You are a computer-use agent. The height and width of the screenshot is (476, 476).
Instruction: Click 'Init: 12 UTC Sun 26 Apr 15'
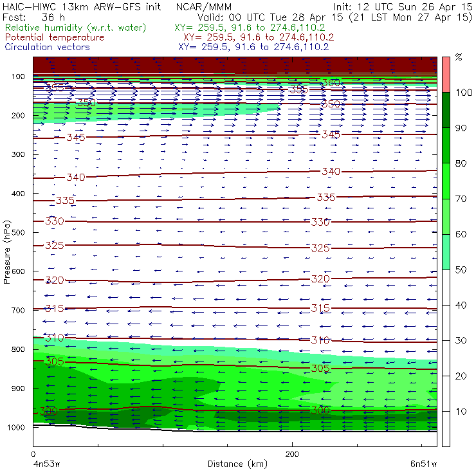point(403,6)
